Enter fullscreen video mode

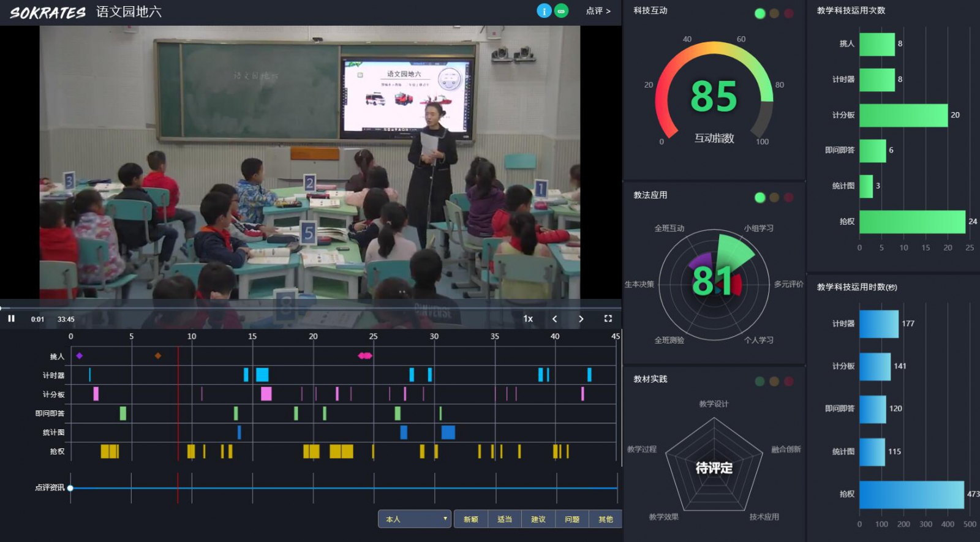coord(608,318)
